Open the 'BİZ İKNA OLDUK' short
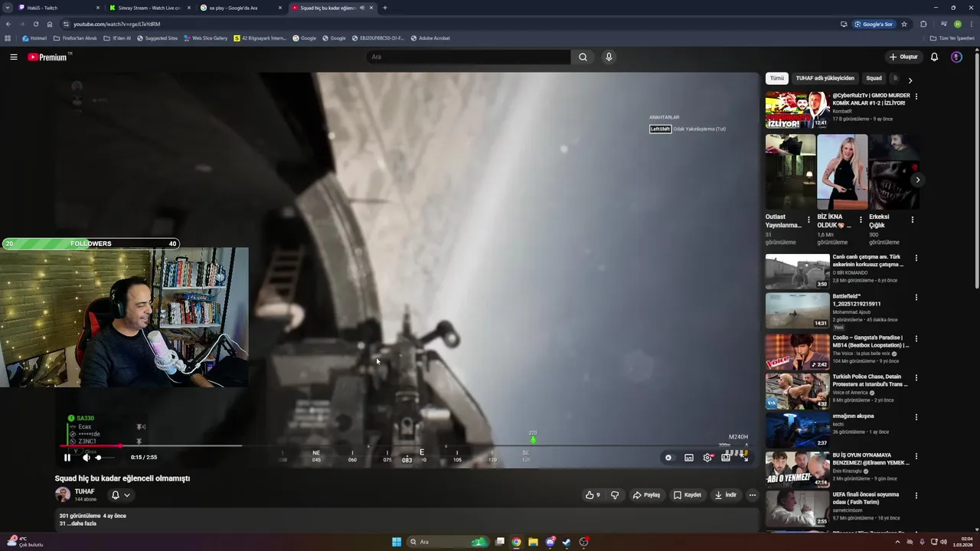Image resolution: width=980 pixels, height=551 pixels. 842,173
